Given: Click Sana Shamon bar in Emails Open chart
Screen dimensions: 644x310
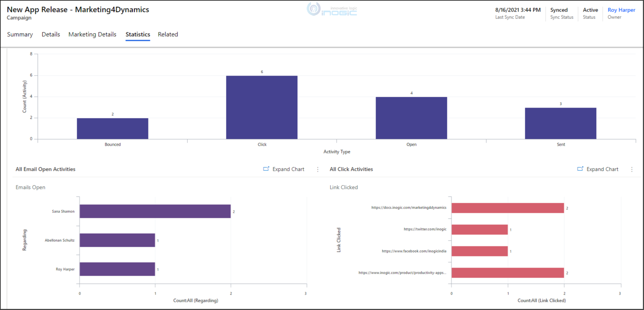Looking at the screenshot, I should click(x=155, y=211).
